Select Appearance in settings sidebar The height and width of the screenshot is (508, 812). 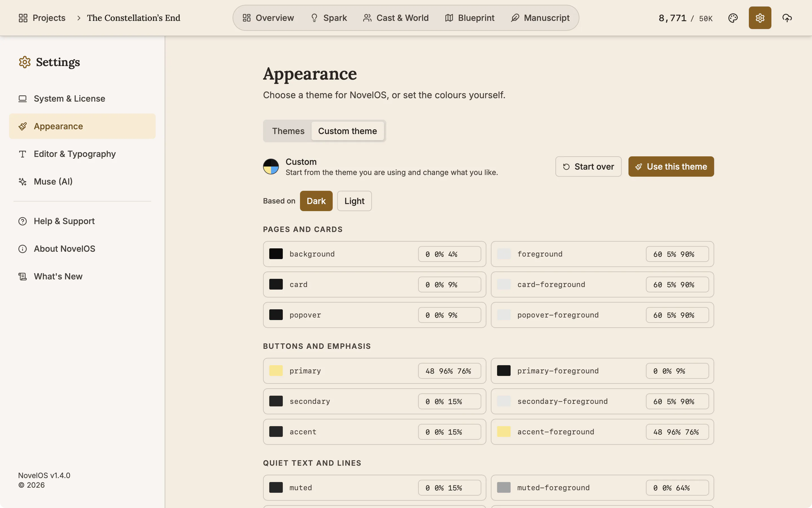pyautogui.click(x=82, y=126)
